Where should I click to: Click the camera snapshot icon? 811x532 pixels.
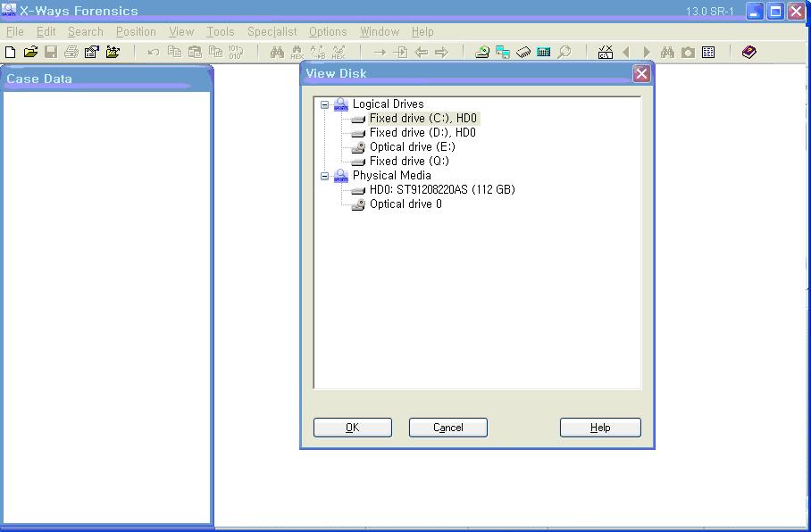688,52
